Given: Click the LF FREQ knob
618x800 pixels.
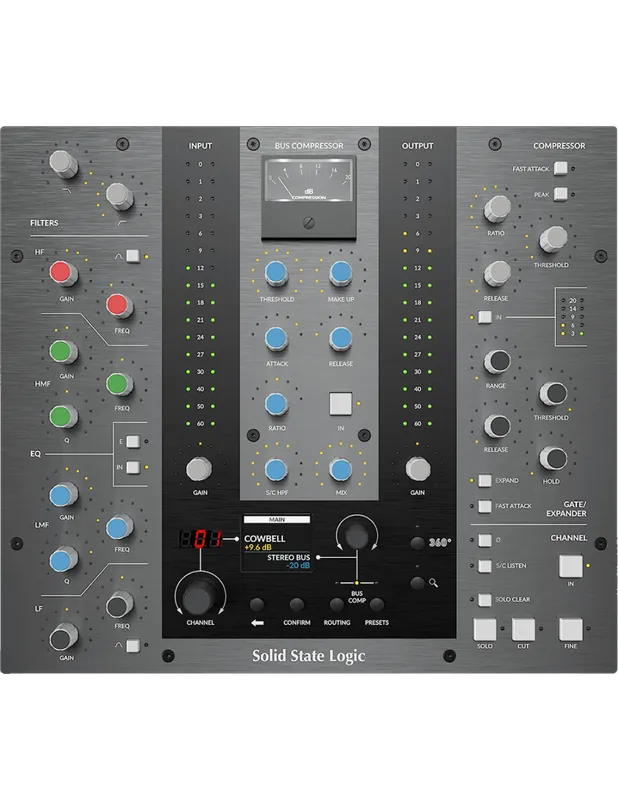Looking at the screenshot, I should coord(119,606).
